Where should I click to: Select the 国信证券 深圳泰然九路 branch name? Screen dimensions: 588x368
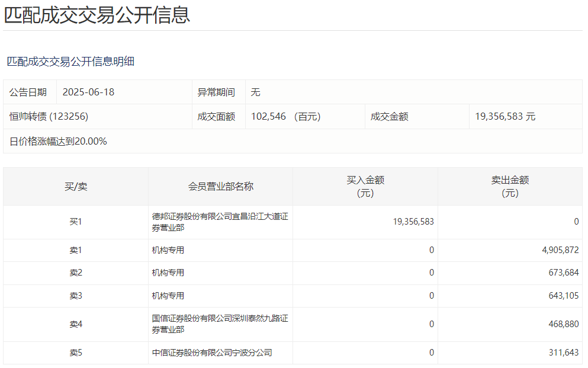pyautogui.click(x=220, y=324)
